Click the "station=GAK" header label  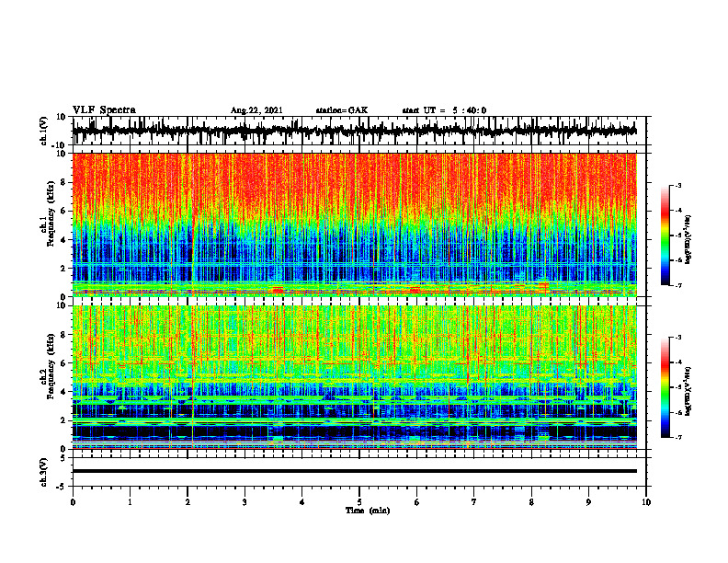[342, 110]
